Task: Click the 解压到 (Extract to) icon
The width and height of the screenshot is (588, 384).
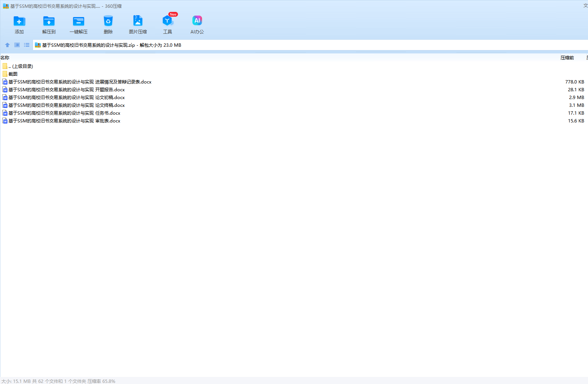Action: (x=49, y=21)
